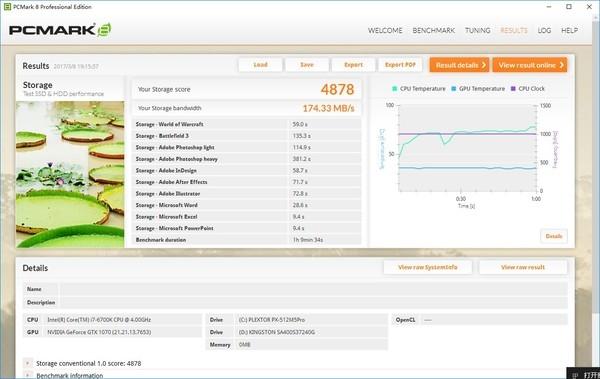Click the Export button

coord(353,65)
